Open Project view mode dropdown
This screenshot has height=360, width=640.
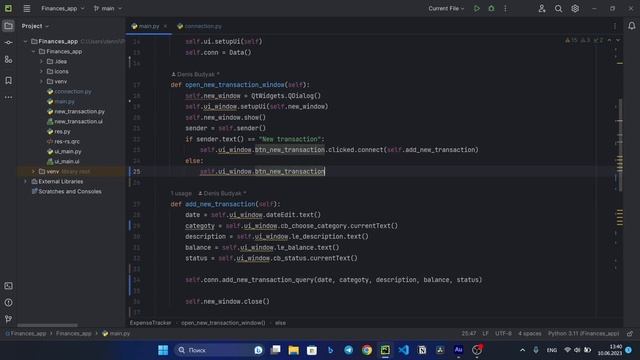point(35,26)
